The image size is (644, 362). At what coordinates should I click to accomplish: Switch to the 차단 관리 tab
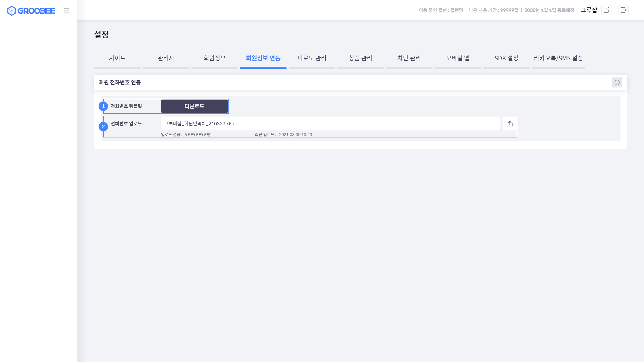(x=409, y=58)
